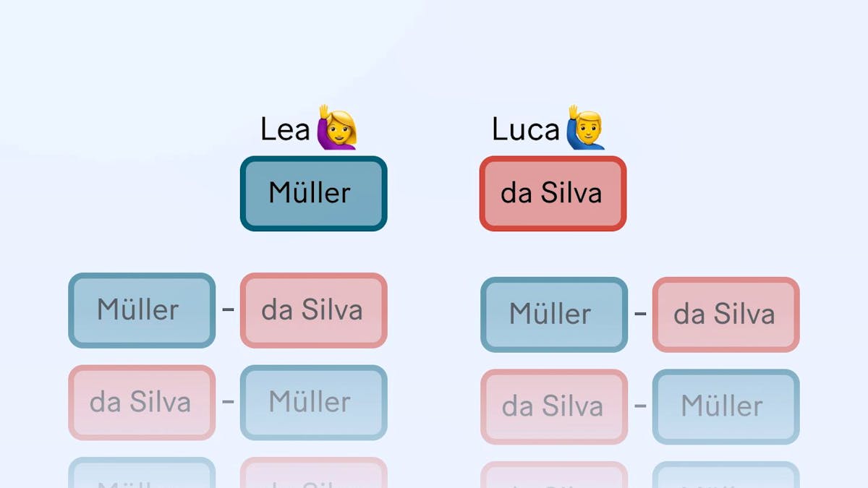This screenshot has width=868, height=488.
Task: Select the name label Lea
Action: click(x=285, y=130)
